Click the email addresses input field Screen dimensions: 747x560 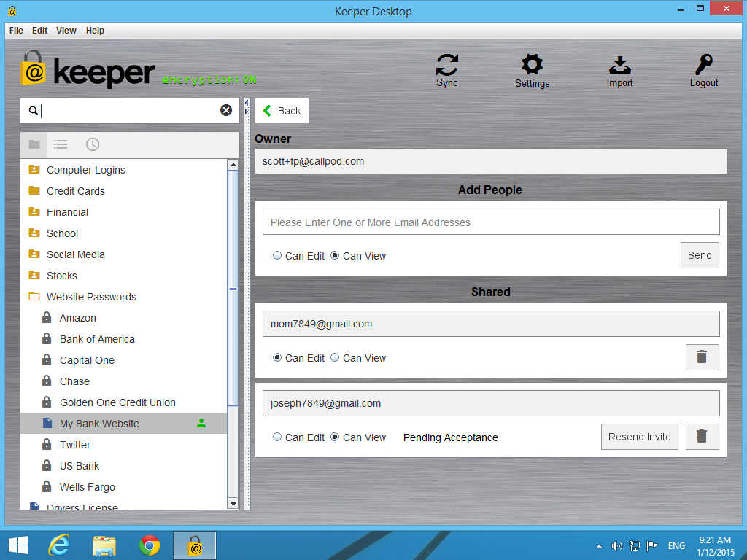pos(491,222)
